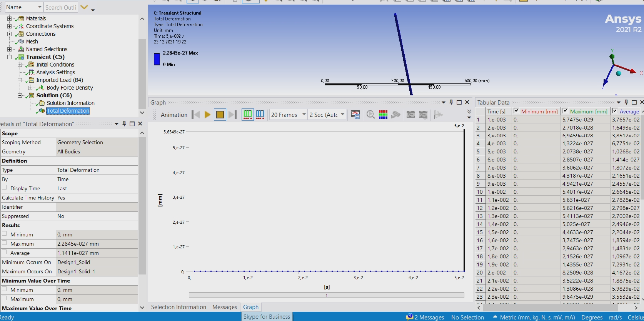Pin the Graph panel
Screen dimensions: 644x321
point(451,102)
